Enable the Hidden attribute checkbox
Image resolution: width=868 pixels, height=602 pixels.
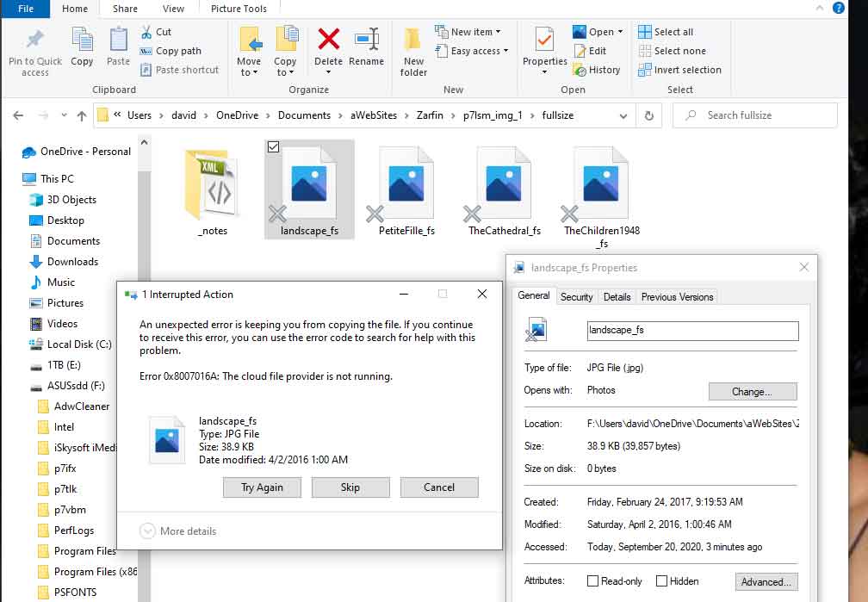[x=660, y=580]
